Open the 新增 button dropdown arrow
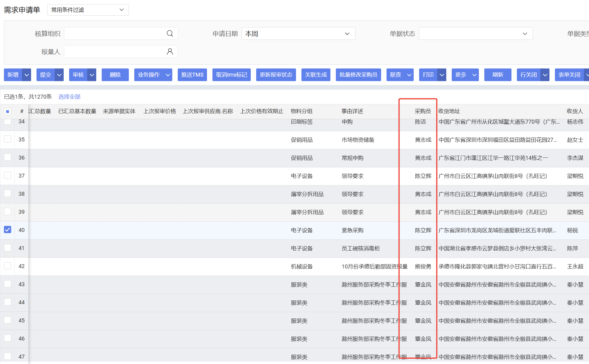Viewport: 589px width, 364px height. (x=27, y=75)
